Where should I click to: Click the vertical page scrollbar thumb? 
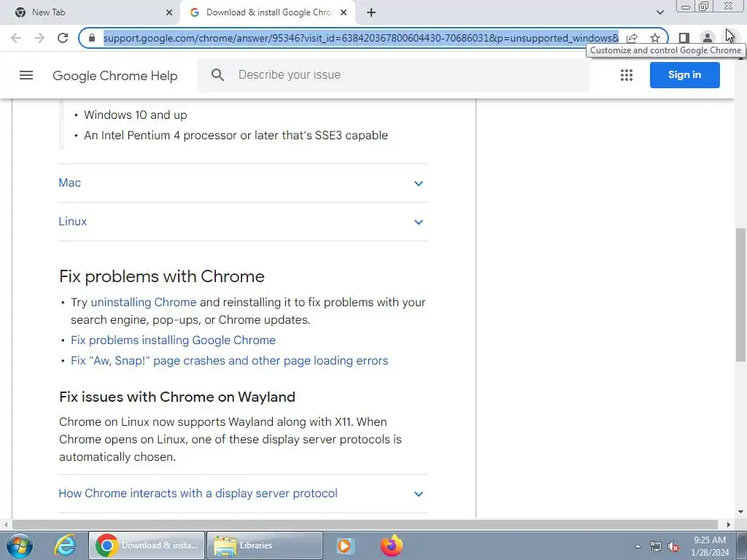coord(740,295)
